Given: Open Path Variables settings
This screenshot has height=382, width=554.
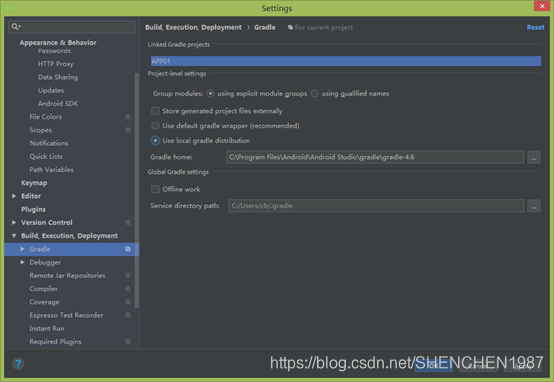Looking at the screenshot, I should (x=52, y=170).
